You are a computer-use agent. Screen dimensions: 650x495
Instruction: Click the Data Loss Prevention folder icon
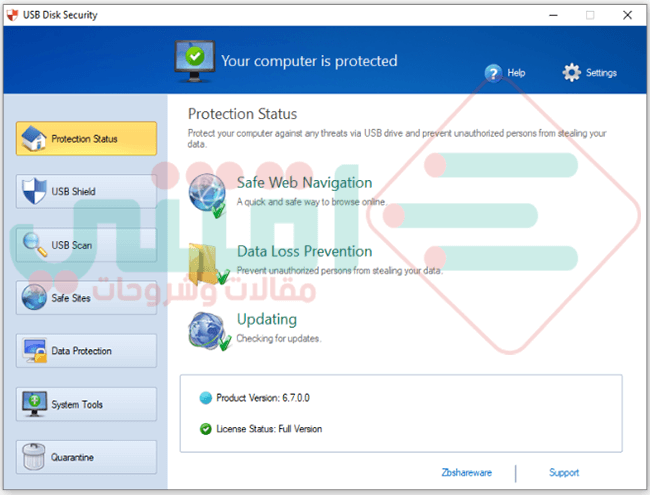209,264
